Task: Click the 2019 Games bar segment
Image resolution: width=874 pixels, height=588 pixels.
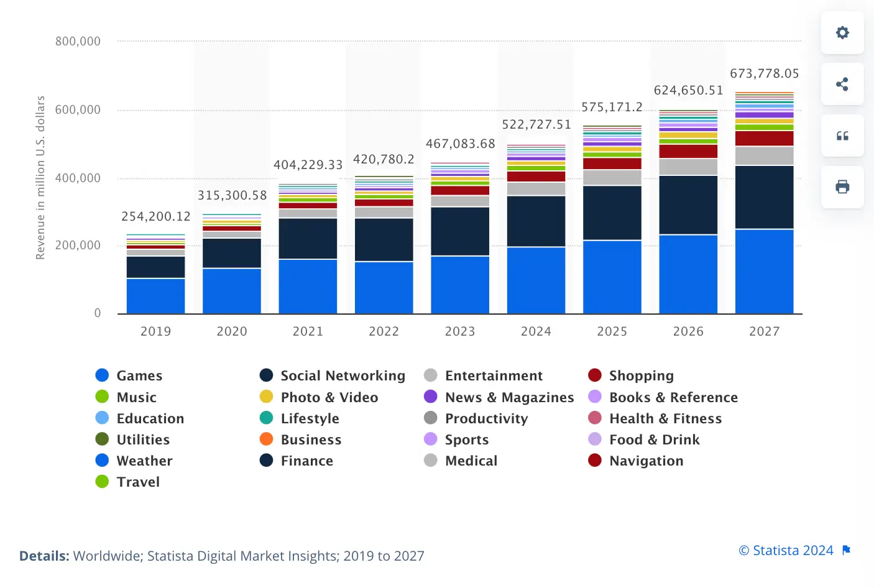Action: (x=155, y=295)
